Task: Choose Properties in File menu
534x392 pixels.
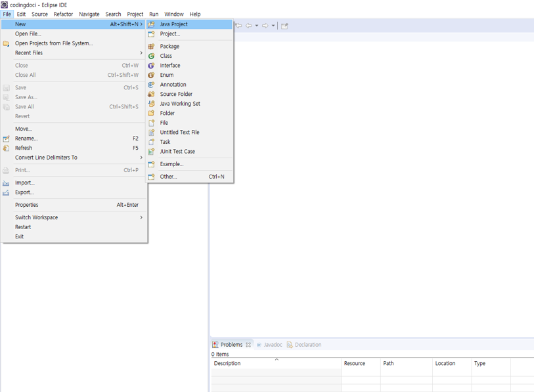Action: (x=74, y=205)
